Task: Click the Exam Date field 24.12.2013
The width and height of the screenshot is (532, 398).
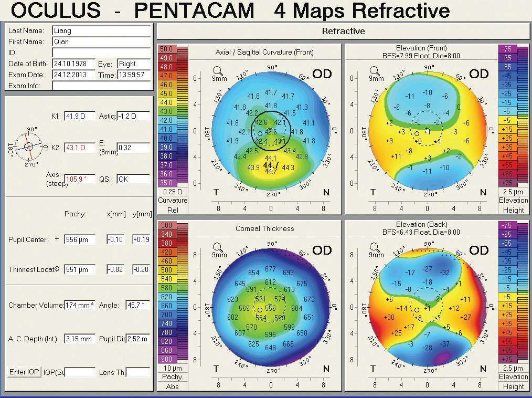Action: [x=73, y=75]
